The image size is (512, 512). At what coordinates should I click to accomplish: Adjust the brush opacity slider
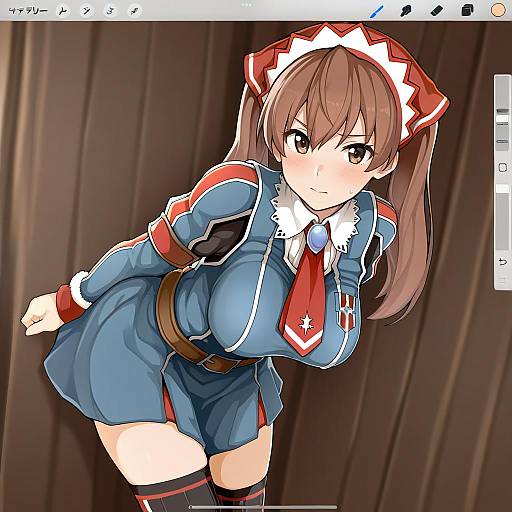click(502, 217)
